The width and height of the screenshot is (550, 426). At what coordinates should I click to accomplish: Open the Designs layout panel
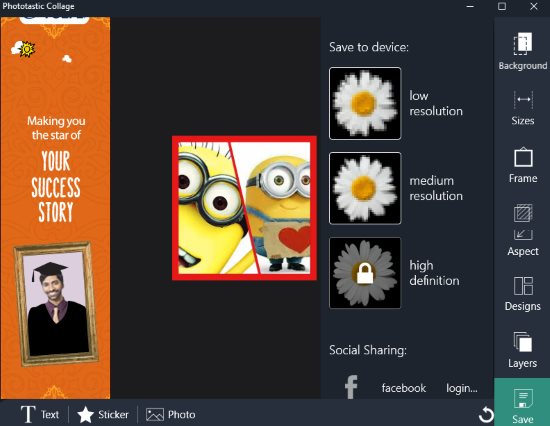pyautogui.click(x=523, y=294)
